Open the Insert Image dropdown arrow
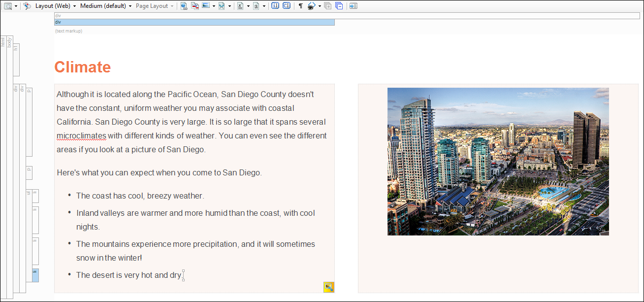The width and height of the screenshot is (644, 302). point(214,6)
